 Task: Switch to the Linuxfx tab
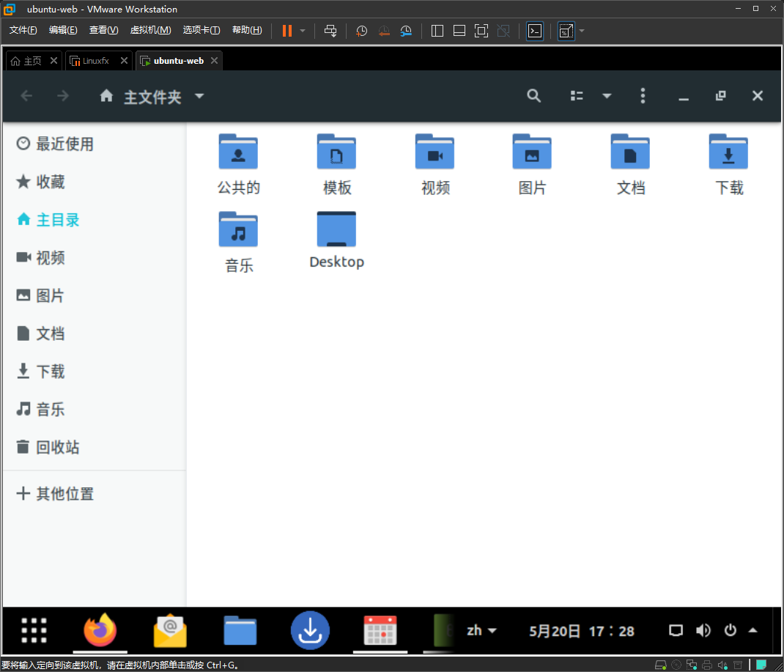pos(97,60)
